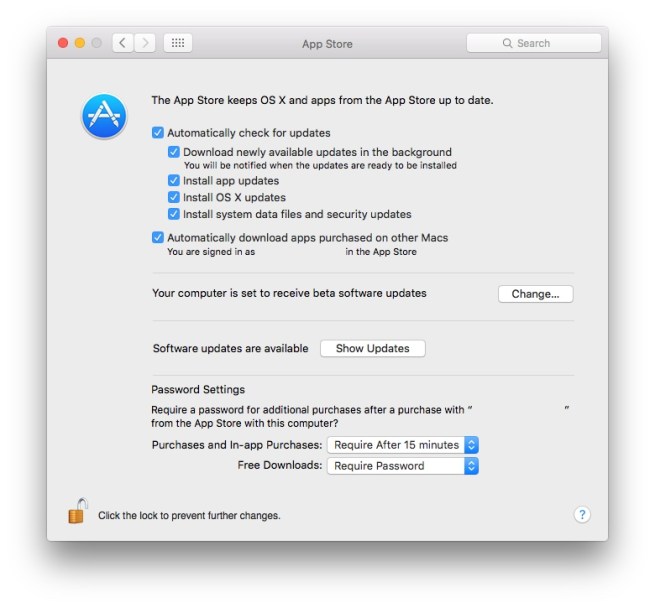
Task: Toggle Download newly available updates in background
Action: click(x=174, y=152)
